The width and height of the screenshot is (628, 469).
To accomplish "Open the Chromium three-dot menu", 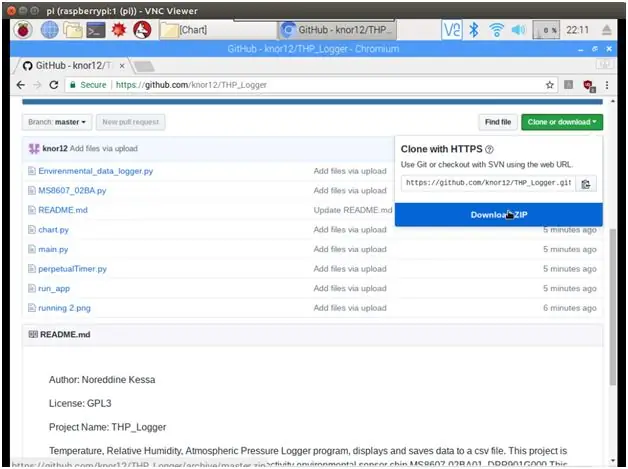I will pyautogui.click(x=607, y=85).
